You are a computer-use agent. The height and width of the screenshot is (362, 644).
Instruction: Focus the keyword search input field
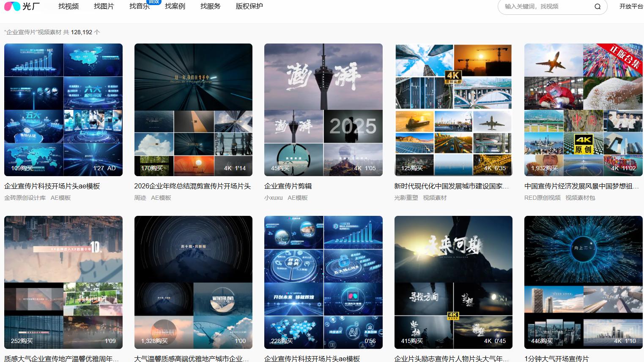click(547, 6)
